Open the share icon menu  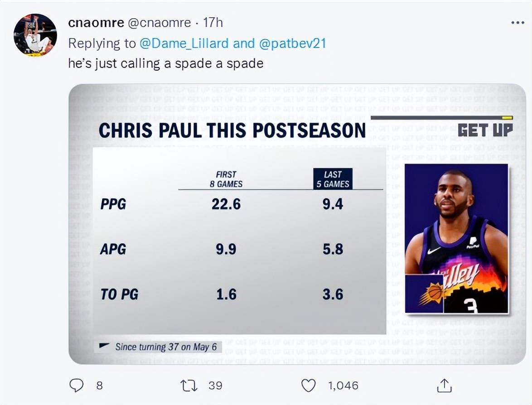444,386
